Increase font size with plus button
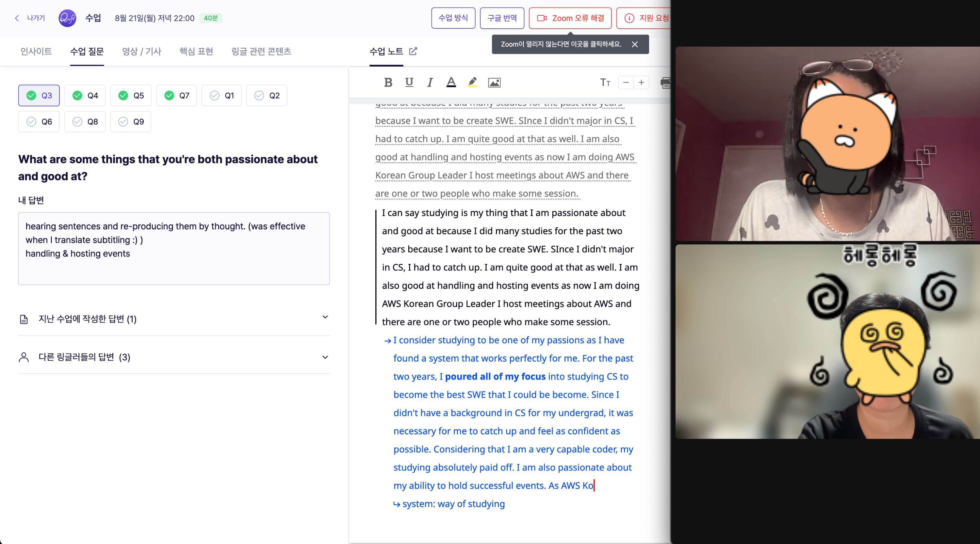Image resolution: width=980 pixels, height=544 pixels. (642, 83)
